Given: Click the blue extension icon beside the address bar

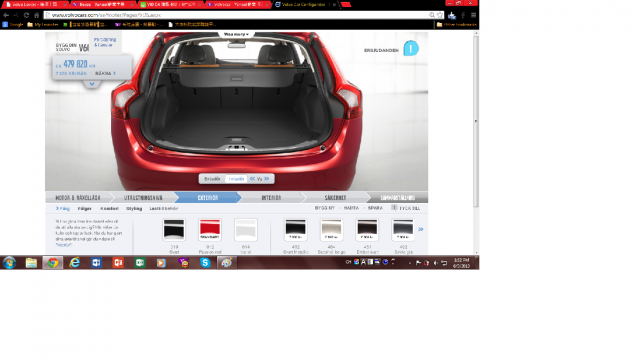Looking at the screenshot, I should pyautogui.click(x=452, y=16).
